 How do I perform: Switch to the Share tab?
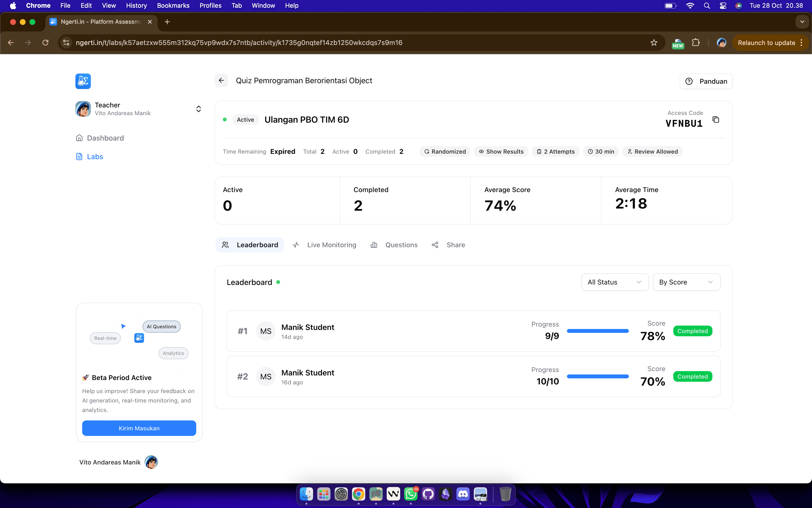(x=448, y=245)
